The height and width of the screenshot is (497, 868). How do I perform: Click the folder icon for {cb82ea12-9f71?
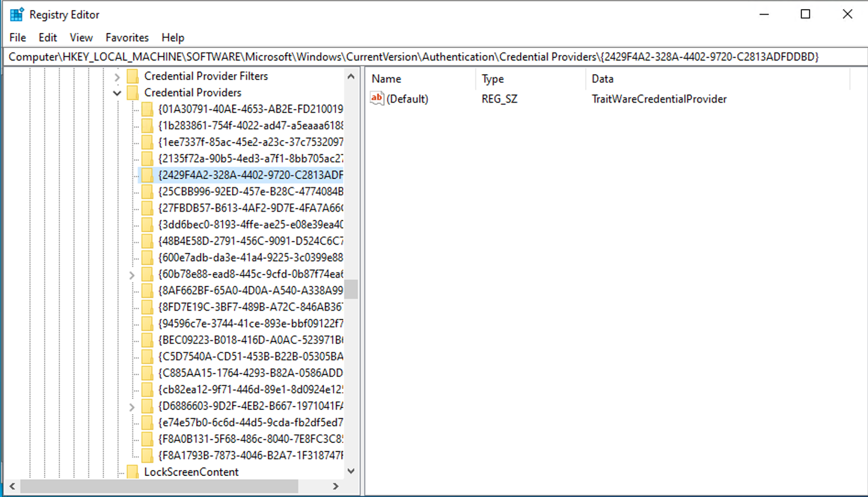[x=147, y=390]
